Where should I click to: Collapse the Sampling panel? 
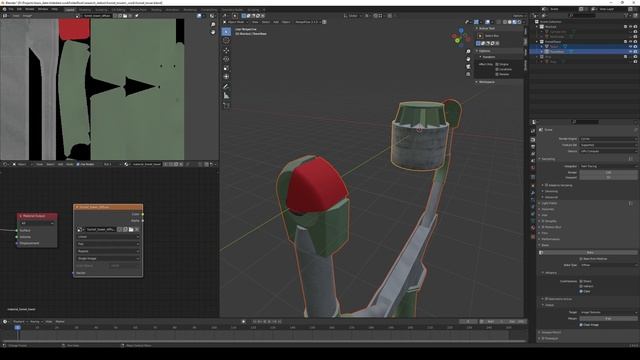[x=548, y=159]
